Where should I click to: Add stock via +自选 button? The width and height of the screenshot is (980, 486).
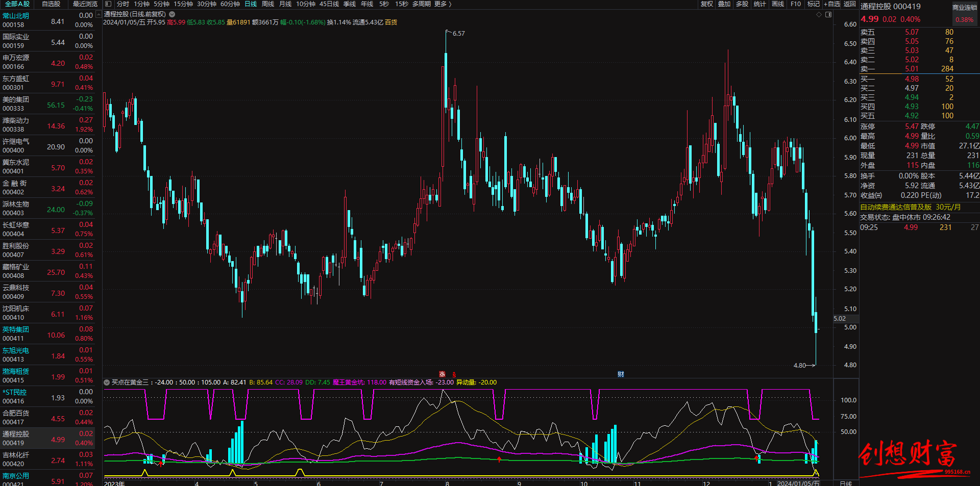pyautogui.click(x=832, y=4)
